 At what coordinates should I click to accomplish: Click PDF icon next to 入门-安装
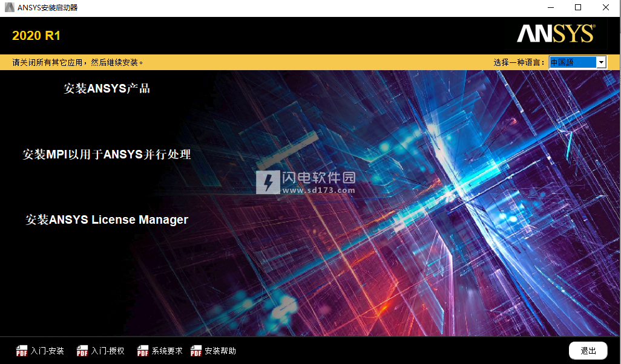[x=21, y=351]
